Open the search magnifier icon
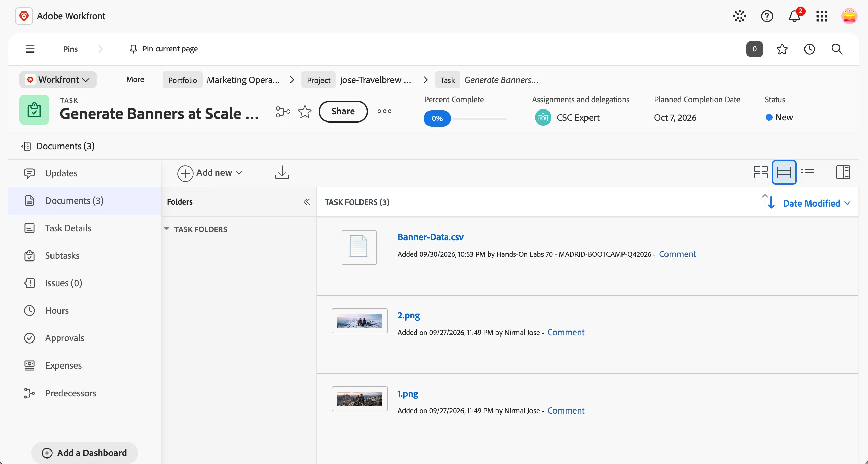Viewport: 868px width, 464px height. (837, 49)
